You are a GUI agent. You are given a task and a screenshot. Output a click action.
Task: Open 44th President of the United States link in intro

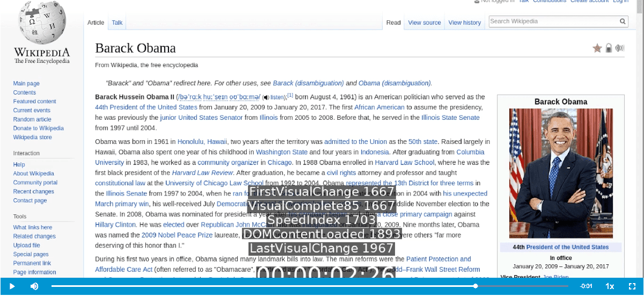147,107
